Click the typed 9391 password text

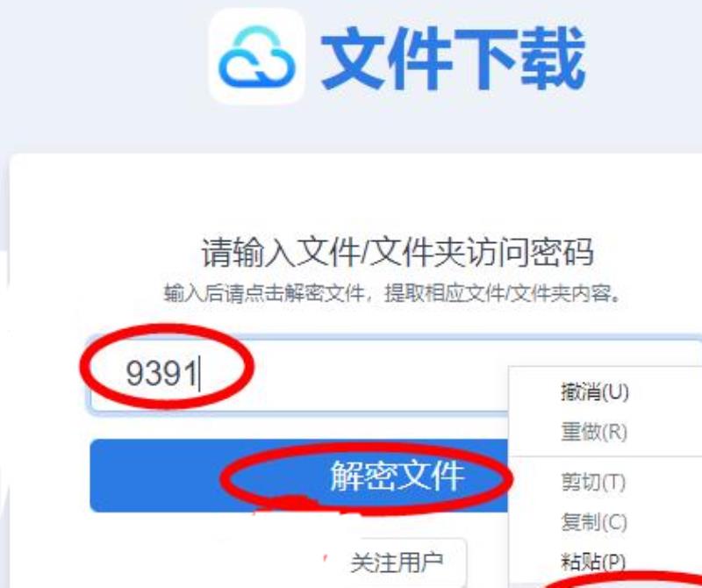click(x=161, y=373)
